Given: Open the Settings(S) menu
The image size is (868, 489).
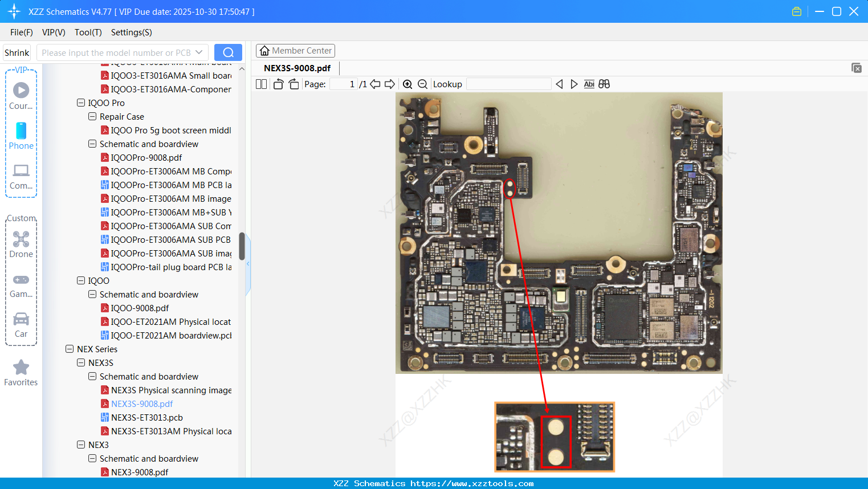Looking at the screenshot, I should tap(131, 32).
